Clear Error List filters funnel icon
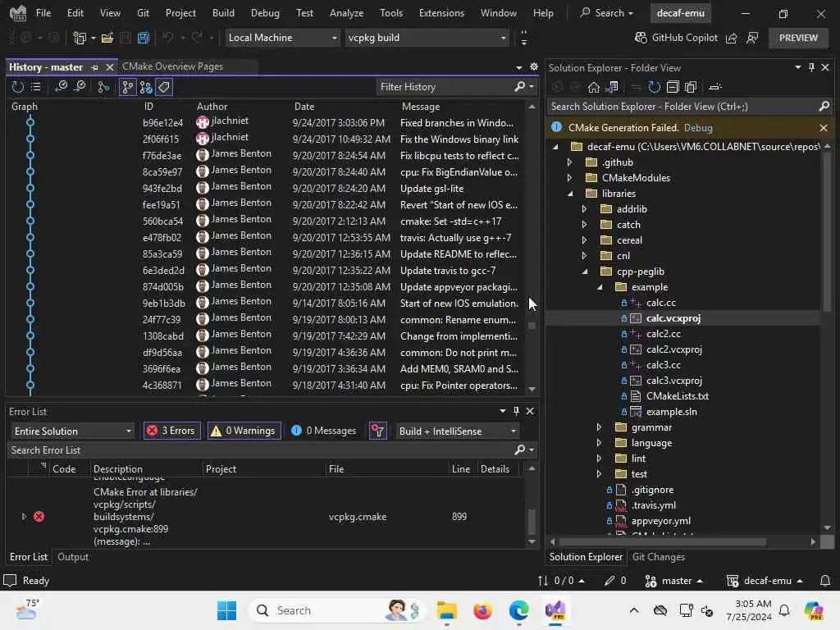The width and height of the screenshot is (840, 630). click(x=378, y=431)
